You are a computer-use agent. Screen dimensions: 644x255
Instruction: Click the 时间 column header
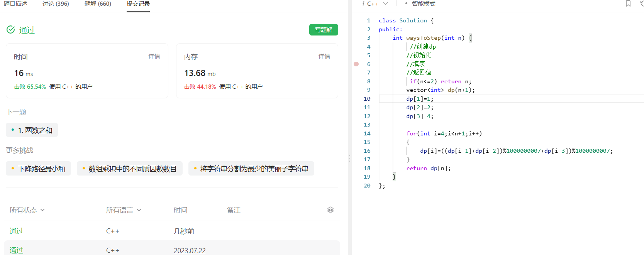(x=181, y=210)
